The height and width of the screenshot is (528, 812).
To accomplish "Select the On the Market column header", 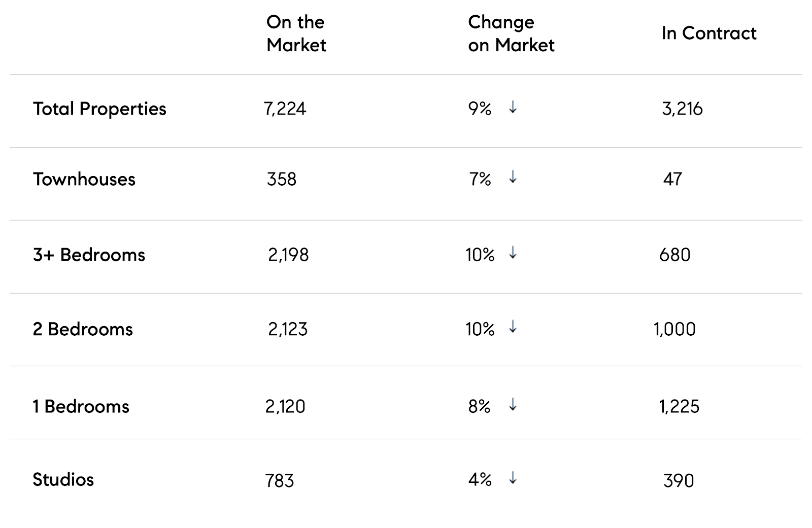I will [x=296, y=33].
